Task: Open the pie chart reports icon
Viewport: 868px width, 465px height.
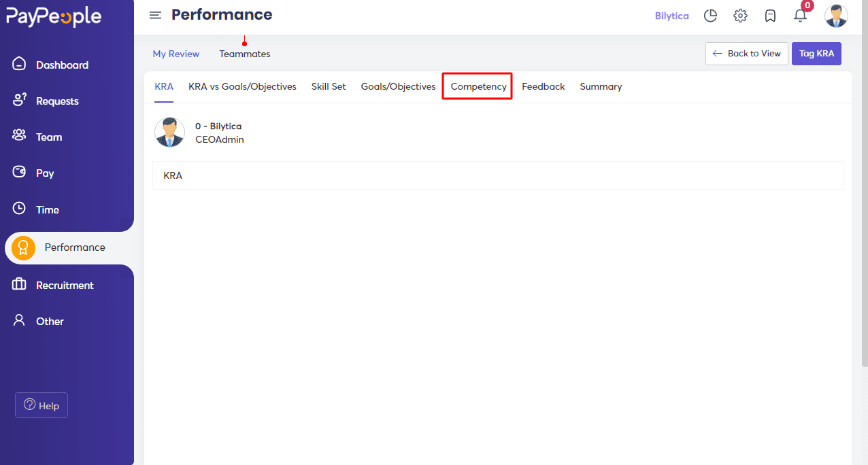Action: (x=710, y=16)
